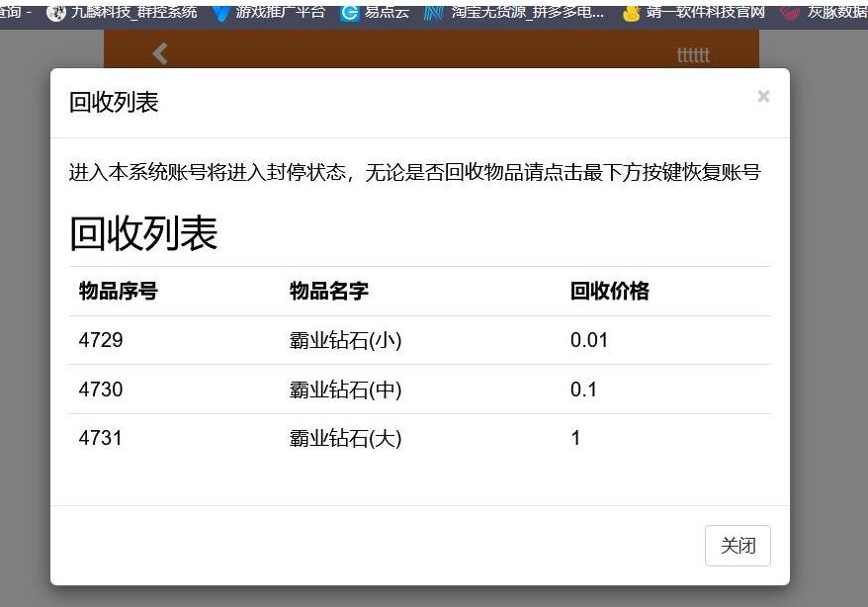Click item number 4729 in the table
Image resolution: width=868 pixels, height=607 pixels.
[x=101, y=341]
